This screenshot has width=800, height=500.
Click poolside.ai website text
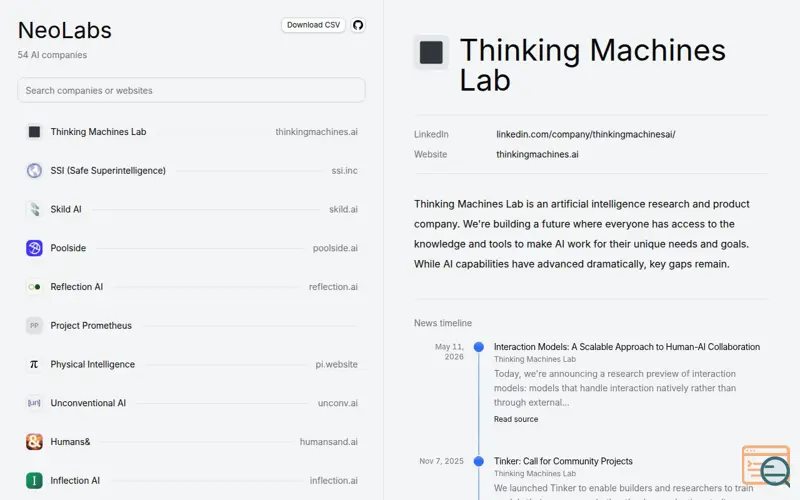[335, 248]
